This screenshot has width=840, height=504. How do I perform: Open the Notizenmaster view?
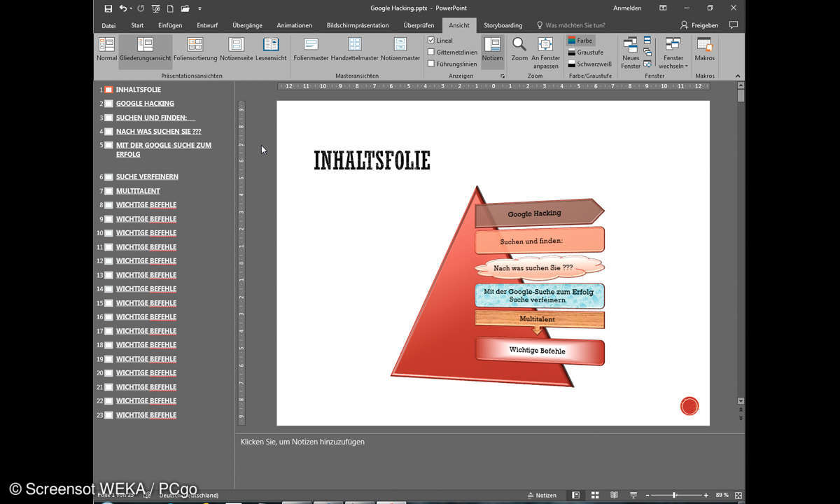(400, 50)
